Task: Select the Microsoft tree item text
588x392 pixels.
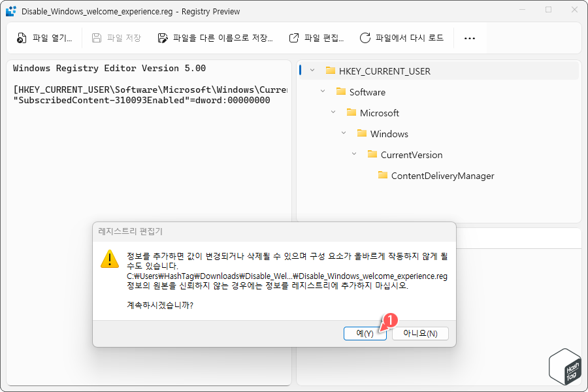Action: click(380, 113)
